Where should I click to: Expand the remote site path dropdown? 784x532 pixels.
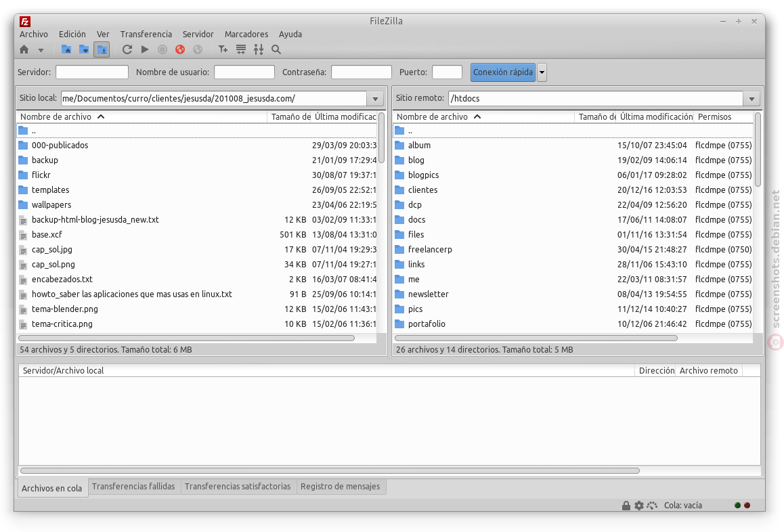click(752, 99)
